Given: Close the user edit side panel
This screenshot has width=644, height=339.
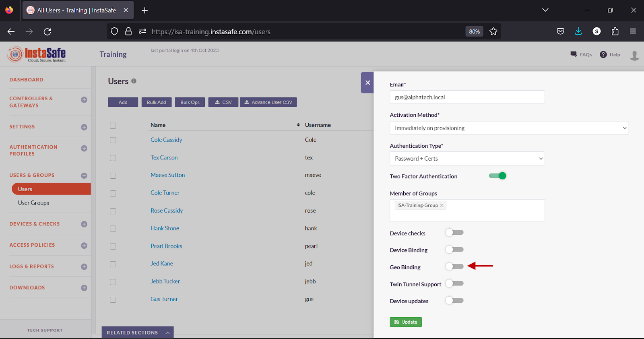Looking at the screenshot, I should coord(367,83).
